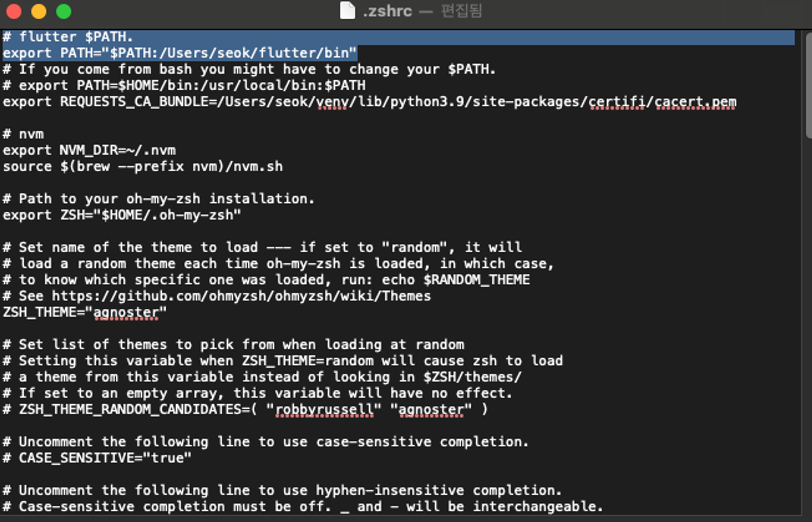Click the green full-screen window button
The width and height of the screenshot is (812, 522).
point(64,11)
